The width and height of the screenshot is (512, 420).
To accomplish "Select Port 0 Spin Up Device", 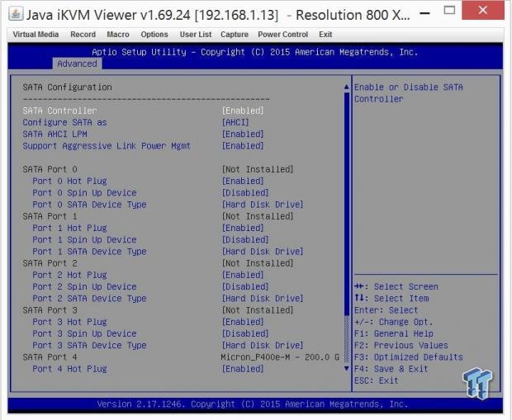I will coord(84,193).
